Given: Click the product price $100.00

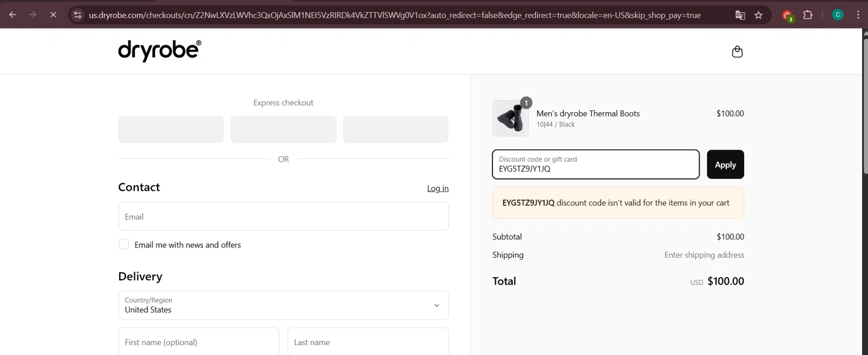Looking at the screenshot, I should [x=730, y=113].
